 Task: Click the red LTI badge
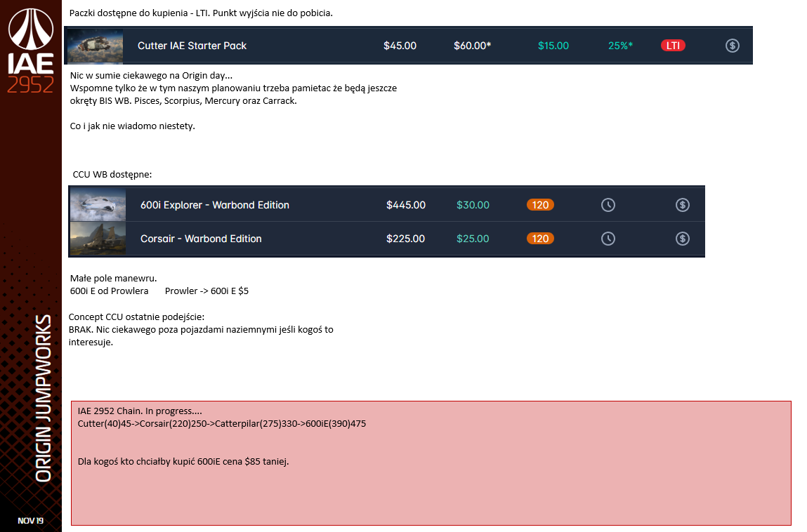673,46
